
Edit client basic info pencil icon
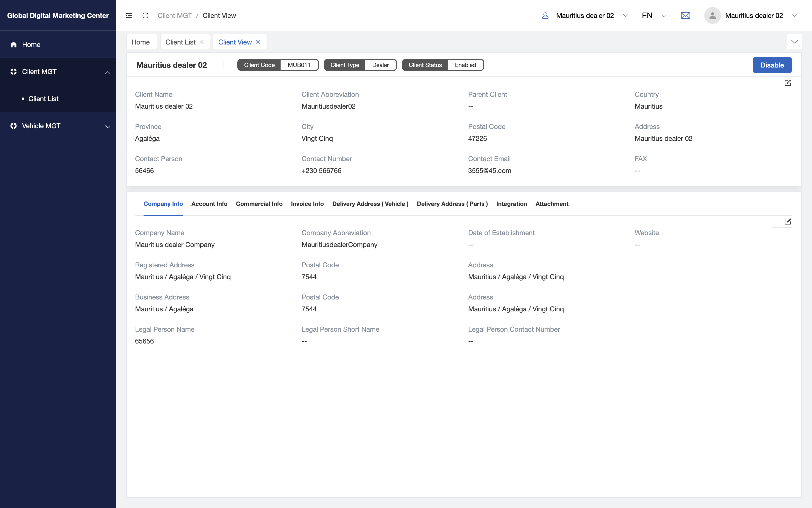click(x=788, y=83)
